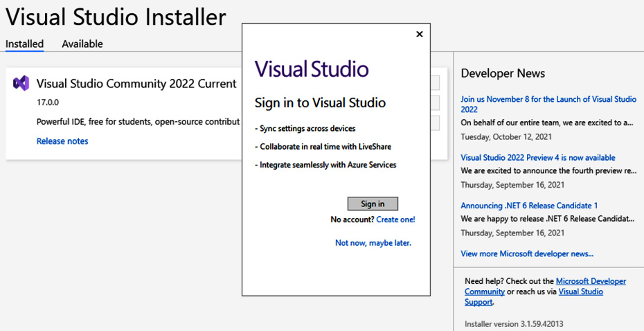The image size is (644, 331).
Task: Select the Visual Studio Community 2022 Current title
Action: (136, 84)
